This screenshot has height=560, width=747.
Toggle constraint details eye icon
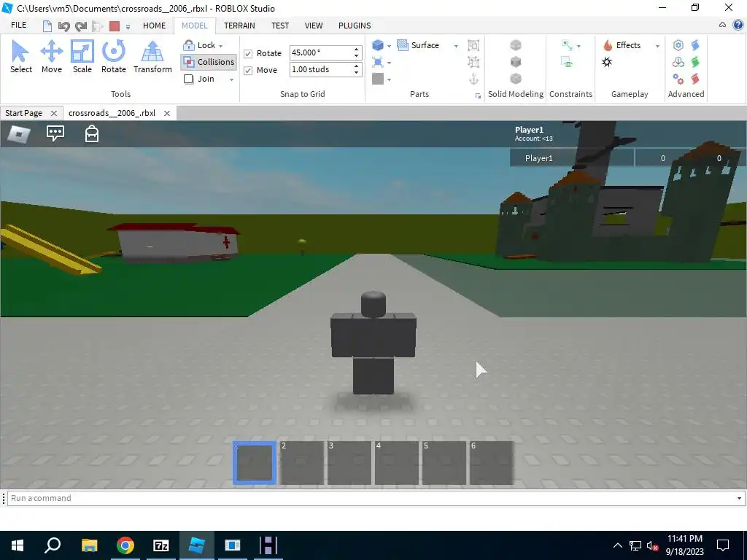pyautogui.click(x=568, y=63)
